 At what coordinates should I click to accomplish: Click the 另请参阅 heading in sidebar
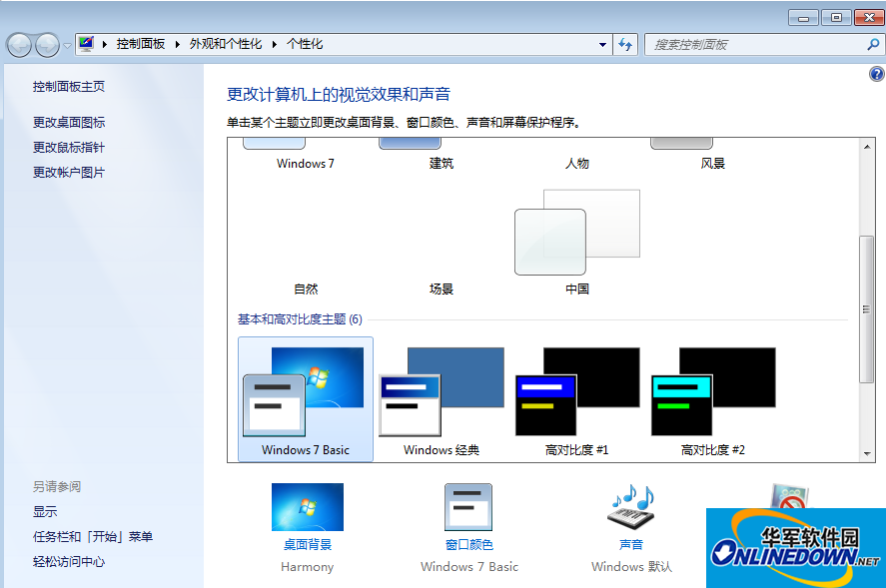57,486
